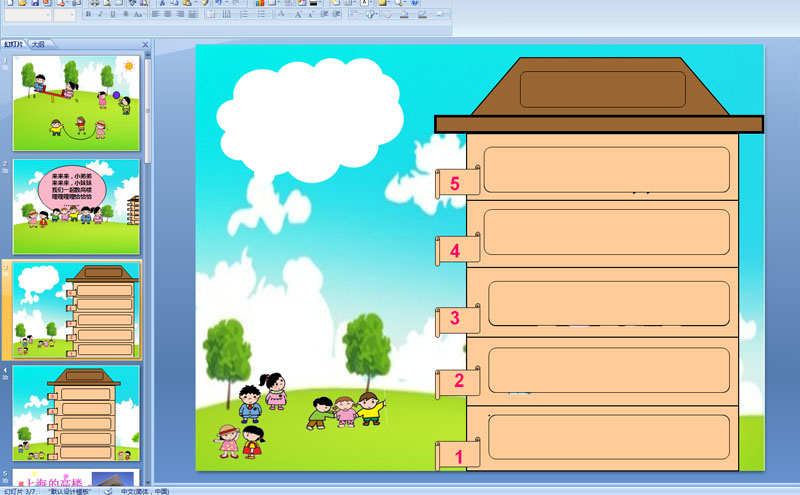Decrease font size with A-down icon
The image size is (800, 495).
(x=311, y=14)
